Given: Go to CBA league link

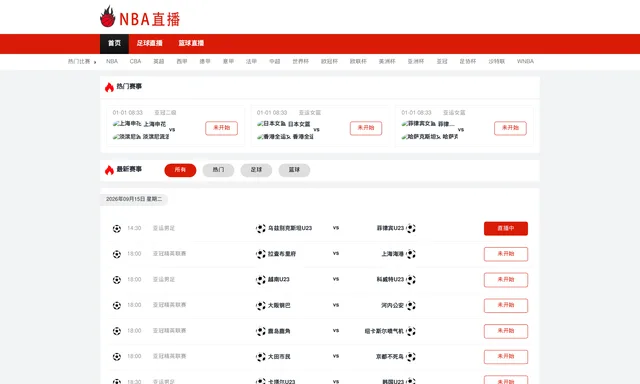Looking at the screenshot, I should [135, 62].
